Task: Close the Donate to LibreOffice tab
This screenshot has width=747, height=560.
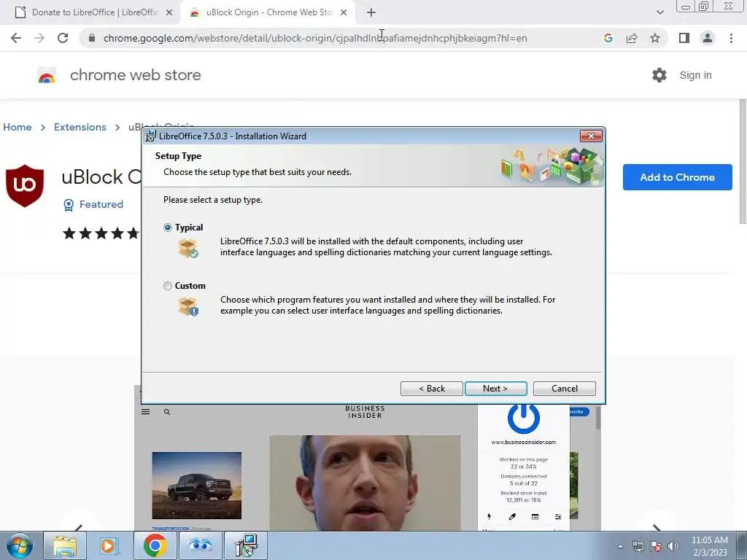Action: point(169,12)
